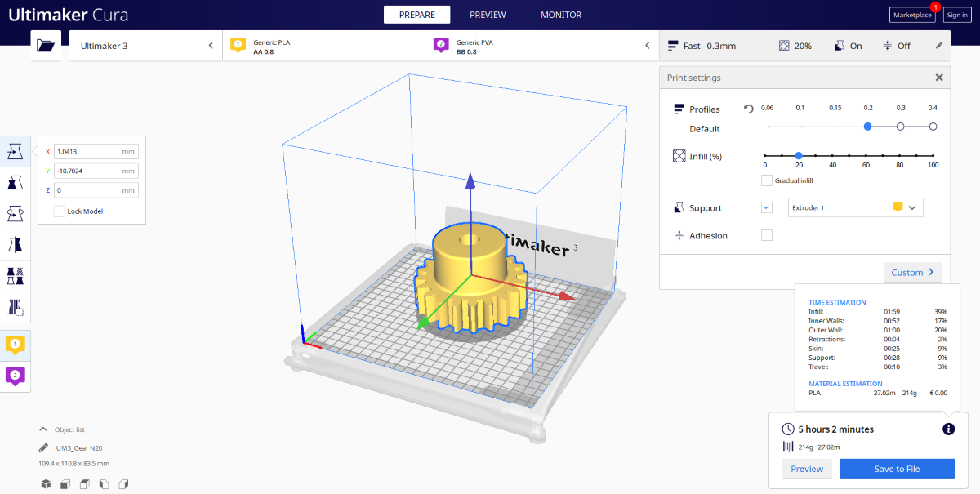The height and width of the screenshot is (494, 980).
Task: Set infill slider to 100
Action: pyautogui.click(x=933, y=155)
